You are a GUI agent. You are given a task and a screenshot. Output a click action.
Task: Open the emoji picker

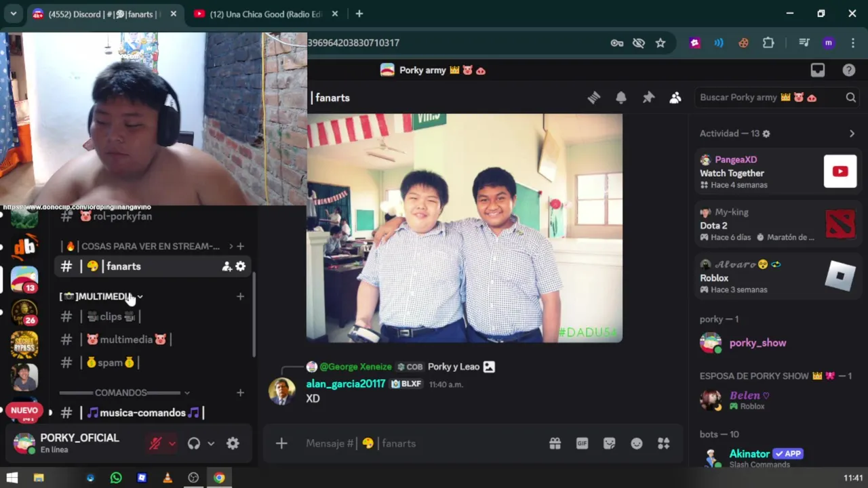pos(636,443)
